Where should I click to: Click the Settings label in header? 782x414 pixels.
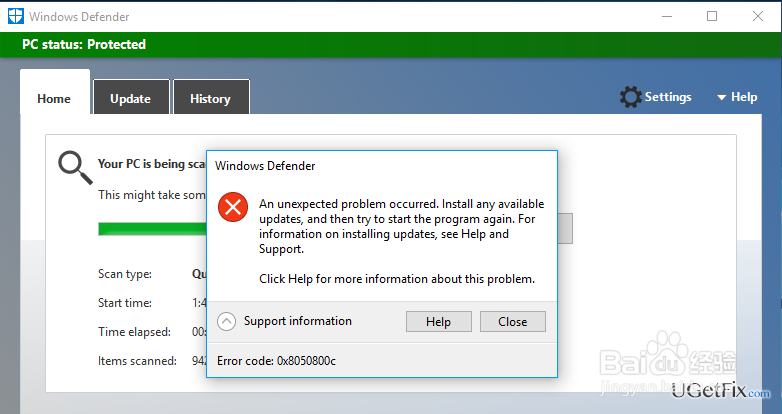coord(668,97)
